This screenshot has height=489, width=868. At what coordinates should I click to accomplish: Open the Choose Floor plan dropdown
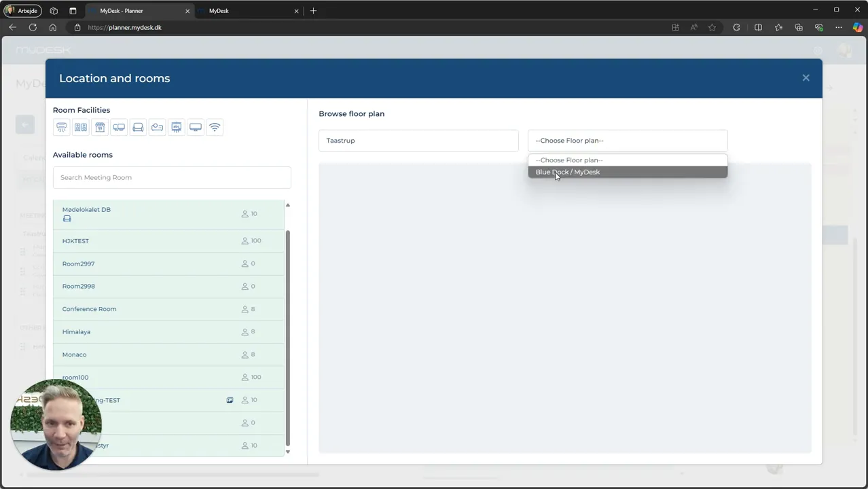pyautogui.click(x=628, y=141)
